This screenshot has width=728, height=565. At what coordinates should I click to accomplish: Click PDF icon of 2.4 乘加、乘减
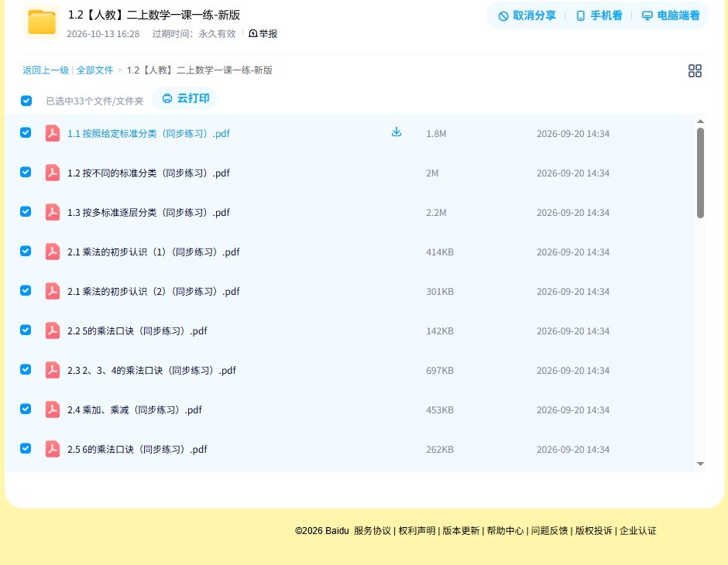[53, 409]
